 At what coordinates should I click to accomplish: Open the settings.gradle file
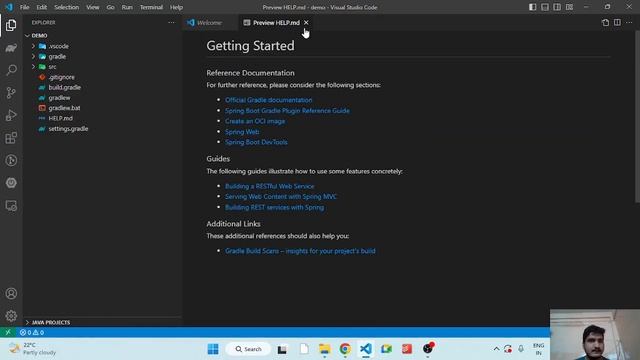coord(68,129)
